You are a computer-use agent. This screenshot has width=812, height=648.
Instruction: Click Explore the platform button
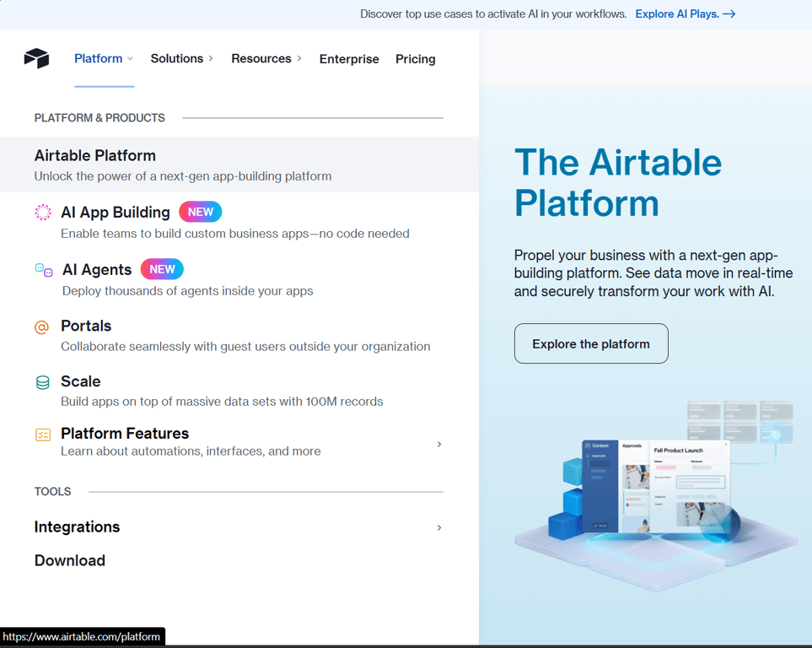click(x=591, y=343)
